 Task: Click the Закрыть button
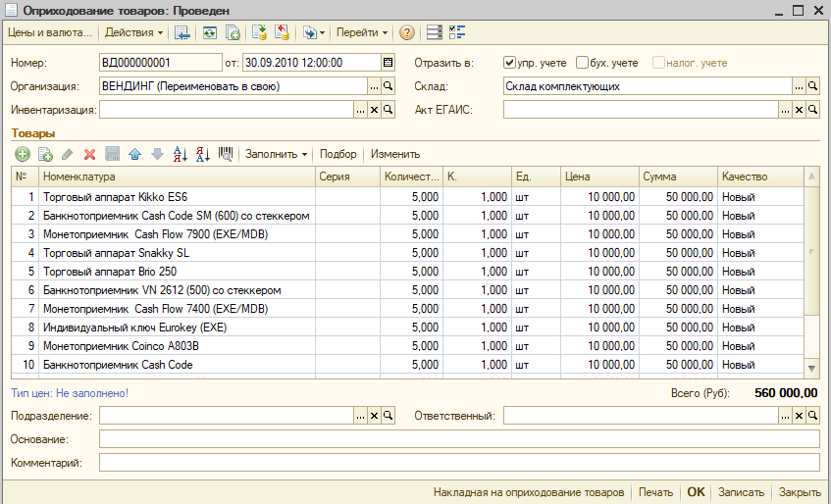click(x=798, y=492)
